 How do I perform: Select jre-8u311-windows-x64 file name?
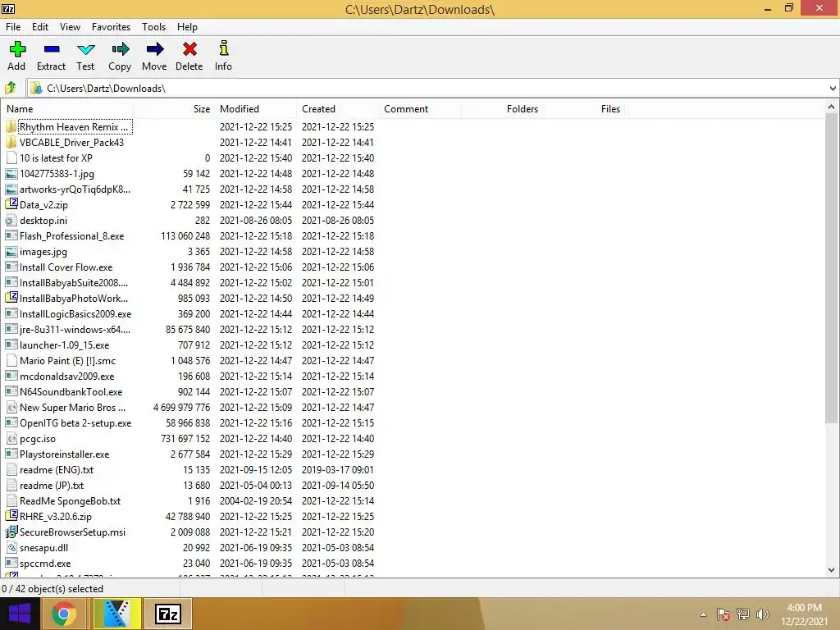click(75, 330)
